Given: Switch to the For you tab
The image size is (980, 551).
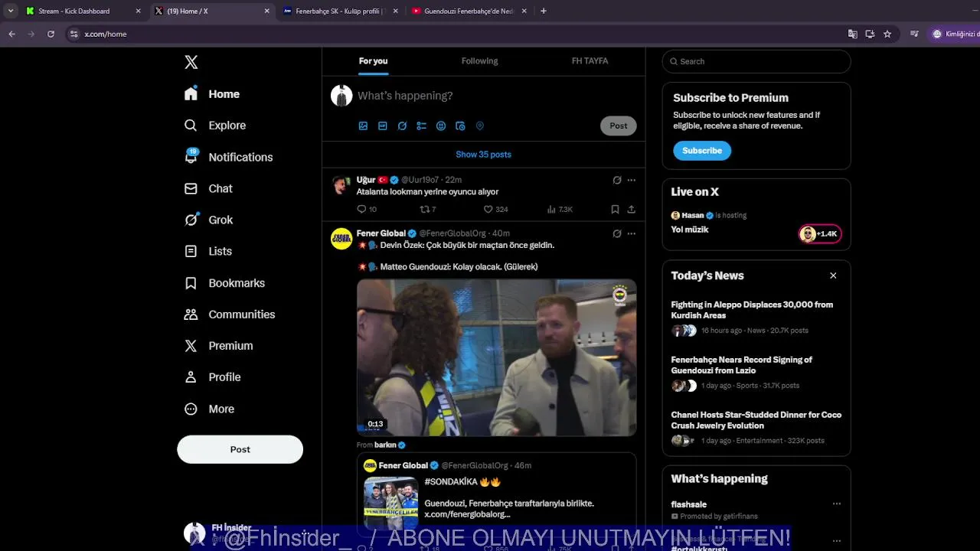Looking at the screenshot, I should pos(373,61).
